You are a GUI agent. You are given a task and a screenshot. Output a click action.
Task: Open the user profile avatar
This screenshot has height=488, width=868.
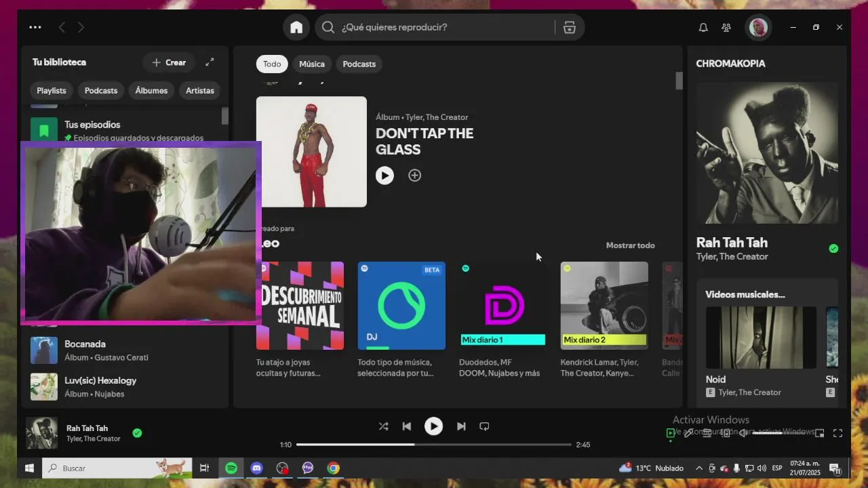758,27
